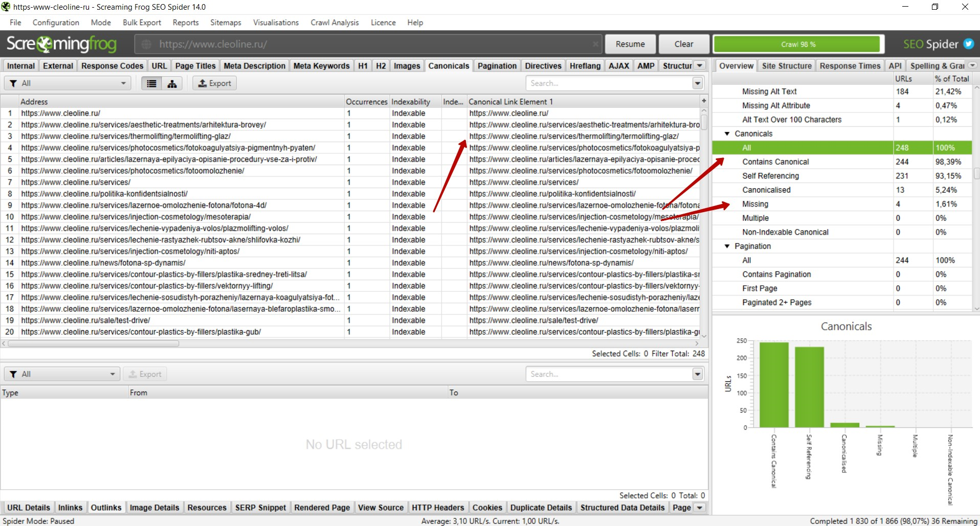Open the Site Structure tab

[787, 66]
